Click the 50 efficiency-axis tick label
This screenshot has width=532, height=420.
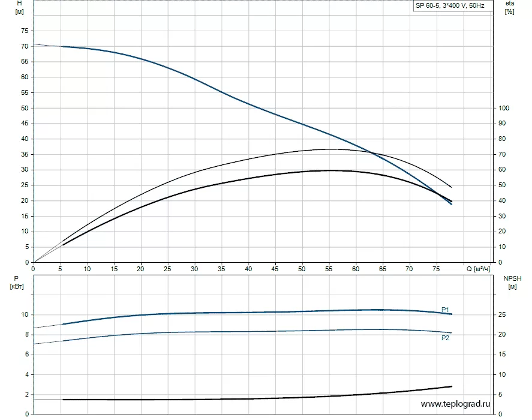502,185
